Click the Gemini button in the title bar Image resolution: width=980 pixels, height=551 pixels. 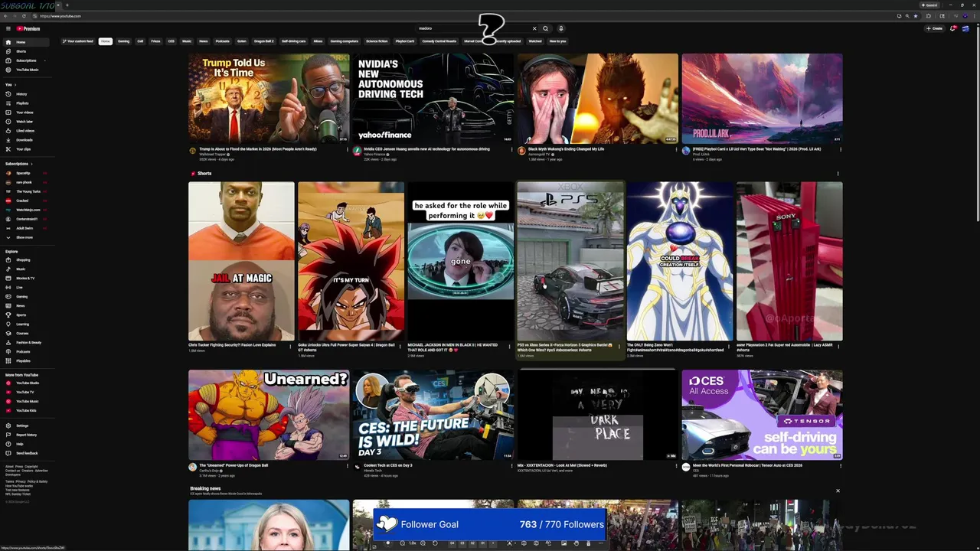click(929, 5)
